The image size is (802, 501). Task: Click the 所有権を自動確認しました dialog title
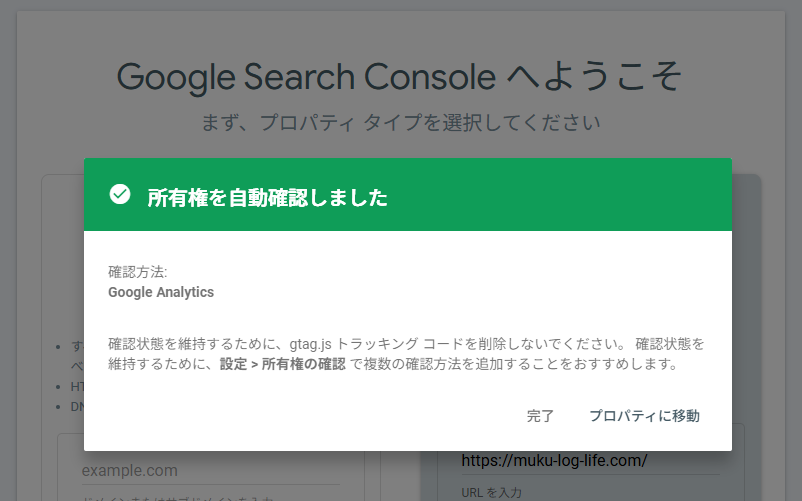click(267, 197)
